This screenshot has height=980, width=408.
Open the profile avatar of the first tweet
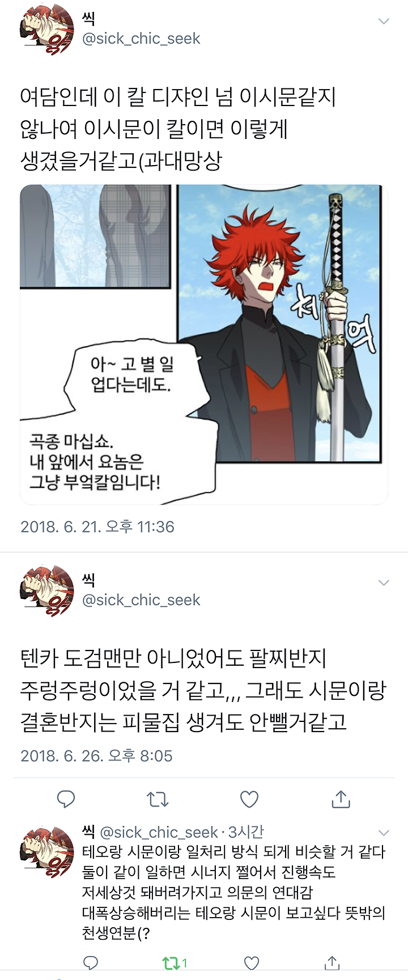[47, 29]
